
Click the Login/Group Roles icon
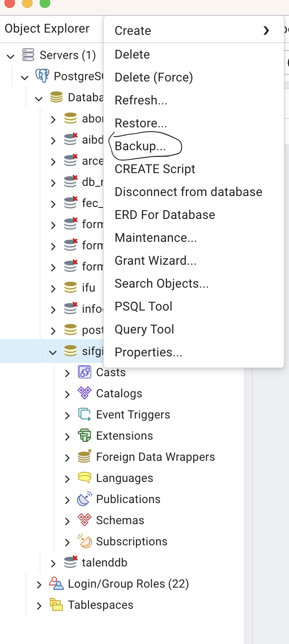point(56,584)
